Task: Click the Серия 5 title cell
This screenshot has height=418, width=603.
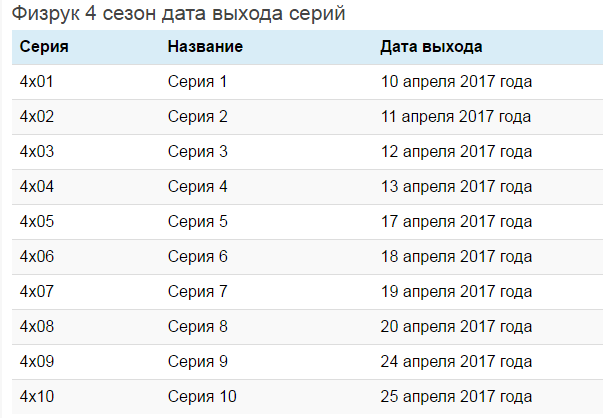Action: (198, 222)
